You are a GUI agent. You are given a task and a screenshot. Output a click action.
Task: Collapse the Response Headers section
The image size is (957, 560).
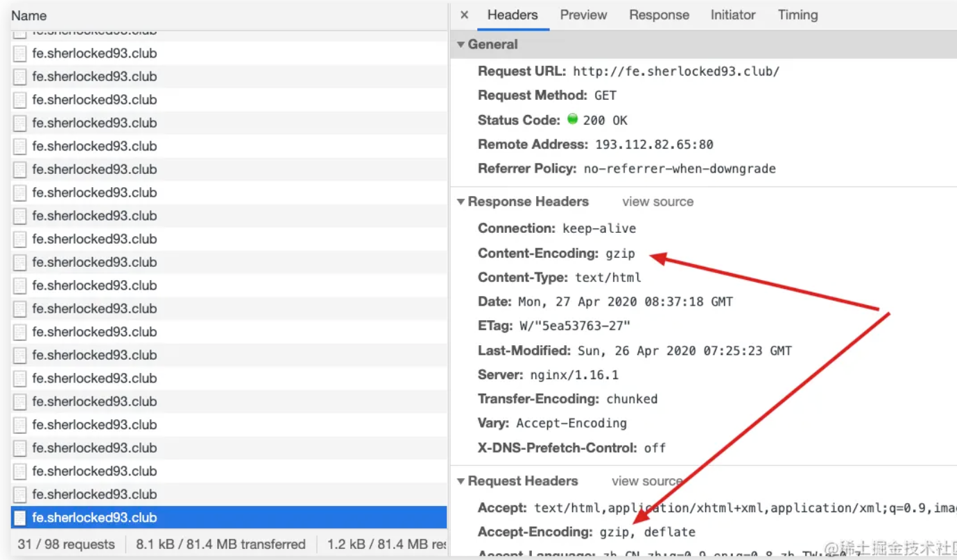click(460, 202)
